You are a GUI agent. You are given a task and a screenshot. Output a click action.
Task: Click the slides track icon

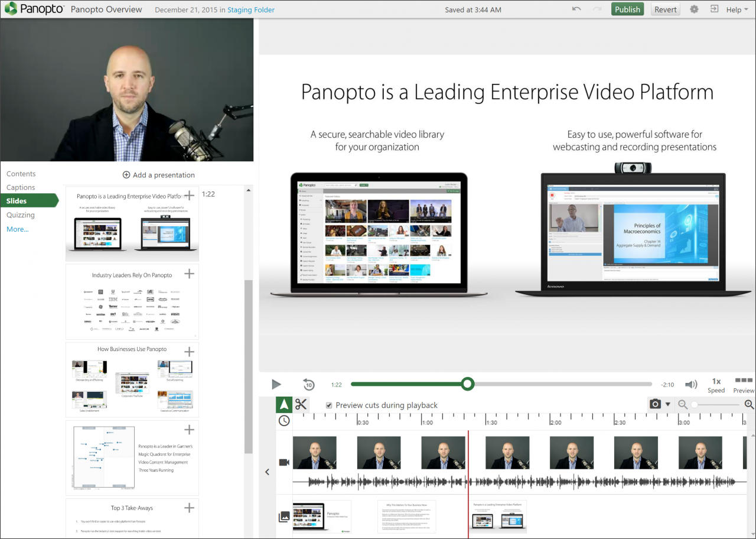(x=284, y=517)
